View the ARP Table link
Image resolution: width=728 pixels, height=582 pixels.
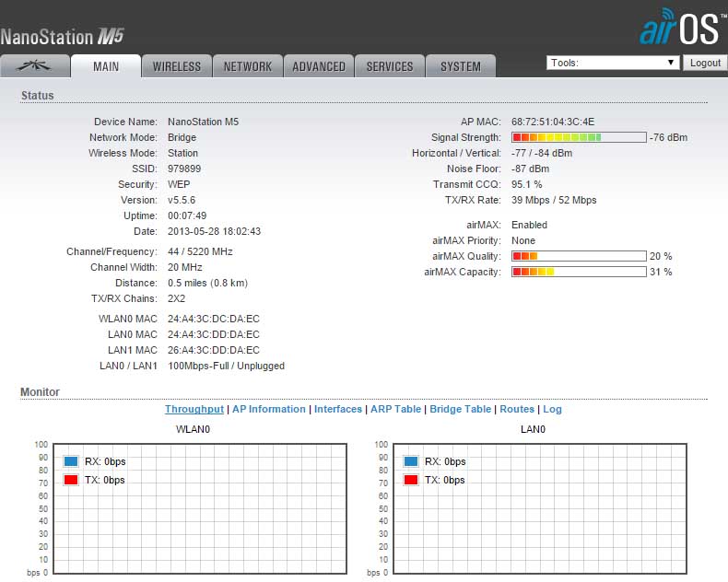coord(395,409)
